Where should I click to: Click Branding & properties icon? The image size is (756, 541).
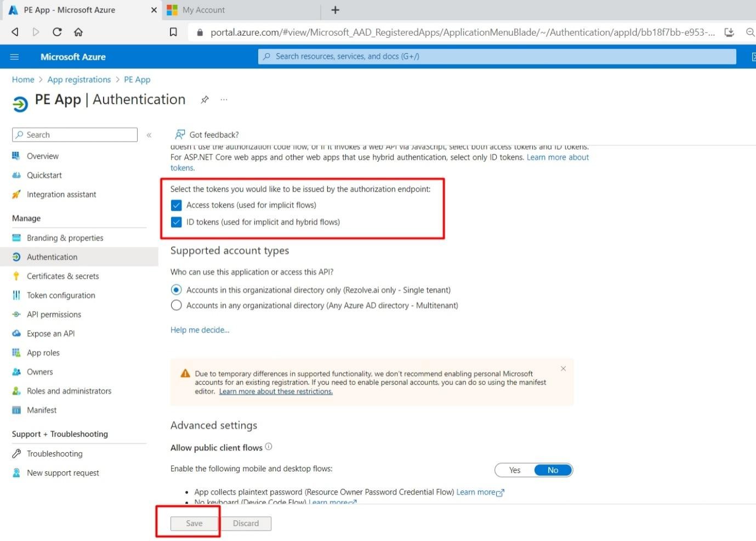16,238
